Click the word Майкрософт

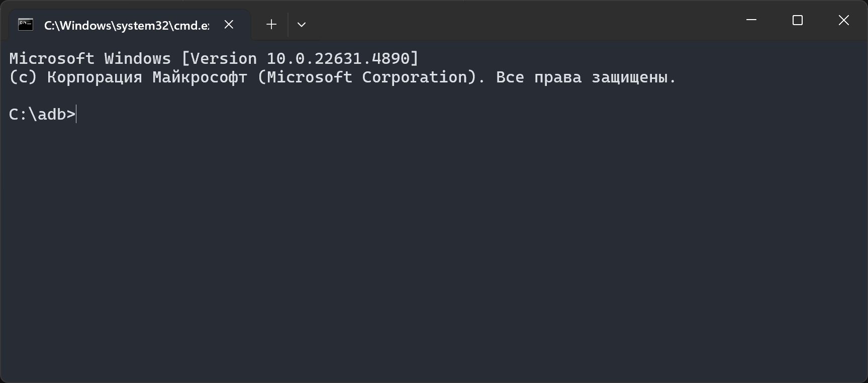200,77
